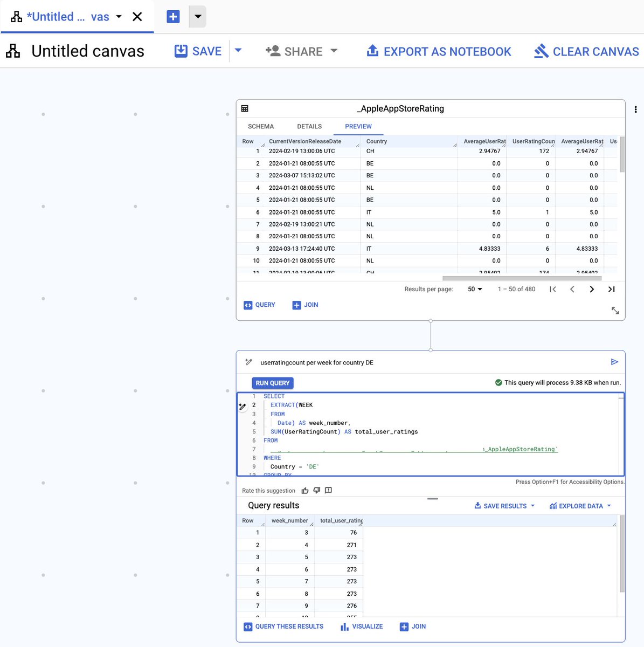The image size is (644, 647).
Task: Click QUERY button under table preview
Action: pyautogui.click(x=259, y=305)
